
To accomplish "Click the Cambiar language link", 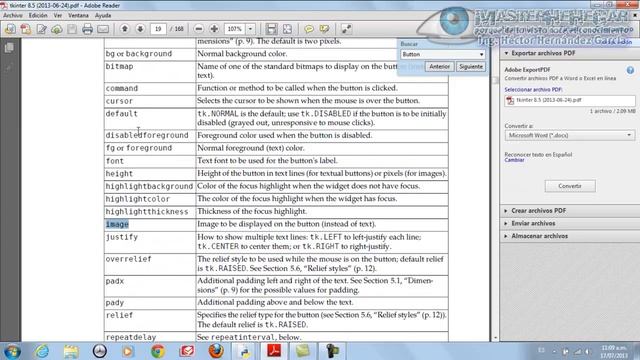I will coord(514,160).
